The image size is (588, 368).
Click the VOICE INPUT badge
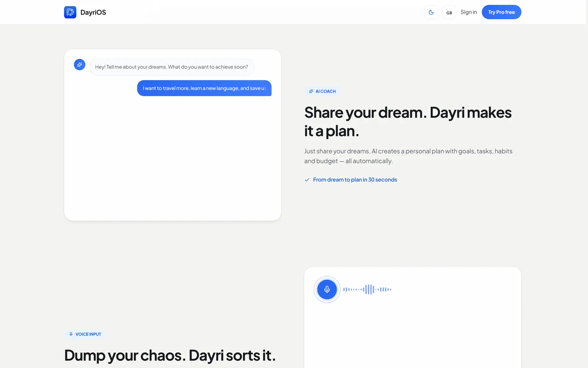[x=85, y=334]
